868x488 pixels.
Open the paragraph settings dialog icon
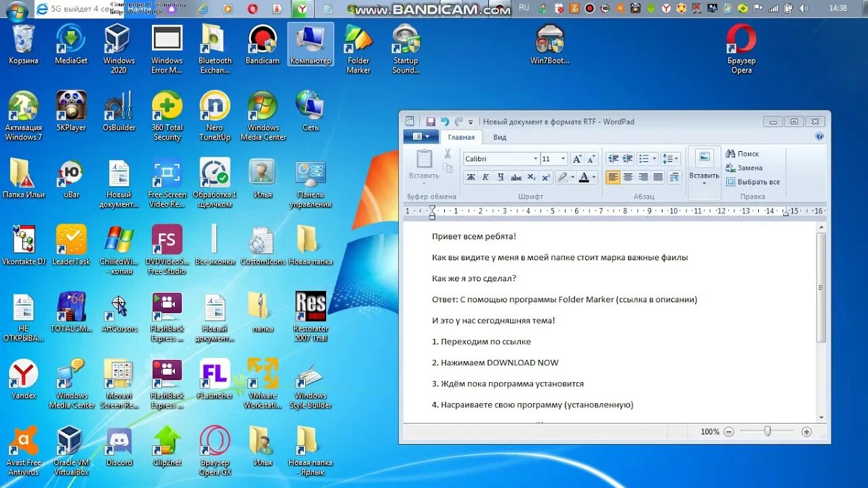pyautogui.click(x=674, y=177)
